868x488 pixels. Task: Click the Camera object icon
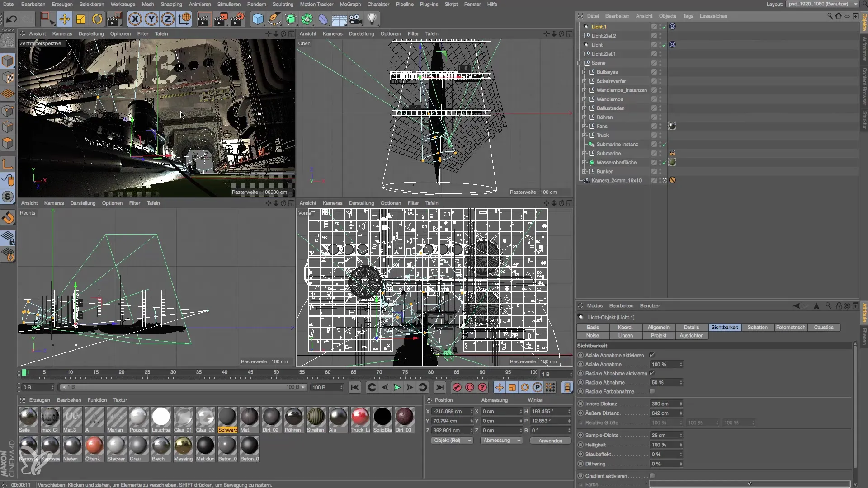click(x=355, y=19)
